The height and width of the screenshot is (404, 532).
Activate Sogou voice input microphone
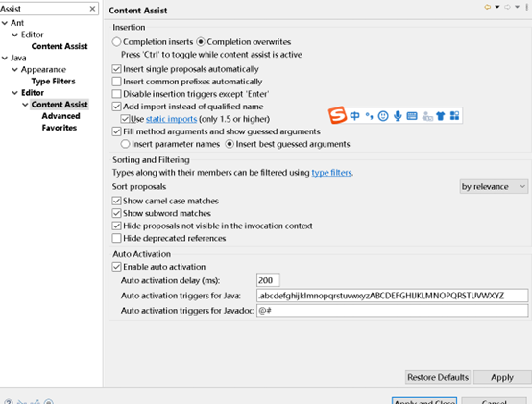click(x=398, y=116)
